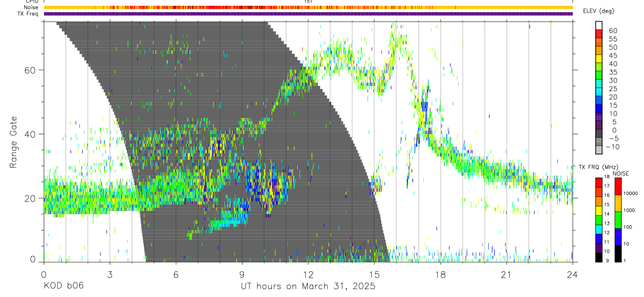
Task: Click 'UT hours on March 31, 2025' title
Action: pos(308,287)
